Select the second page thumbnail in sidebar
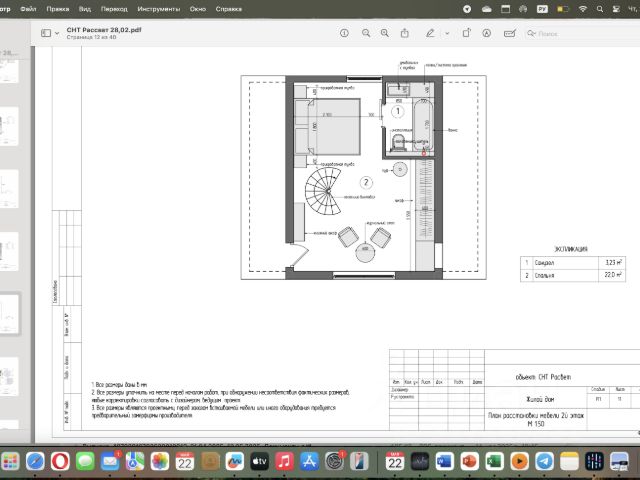Viewport: 640px width, 480px height. (9, 126)
